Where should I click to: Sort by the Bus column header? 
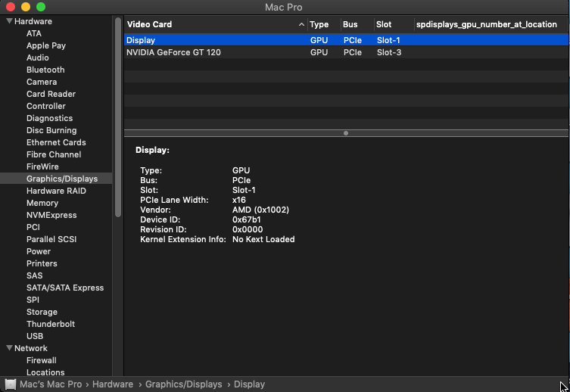[350, 24]
